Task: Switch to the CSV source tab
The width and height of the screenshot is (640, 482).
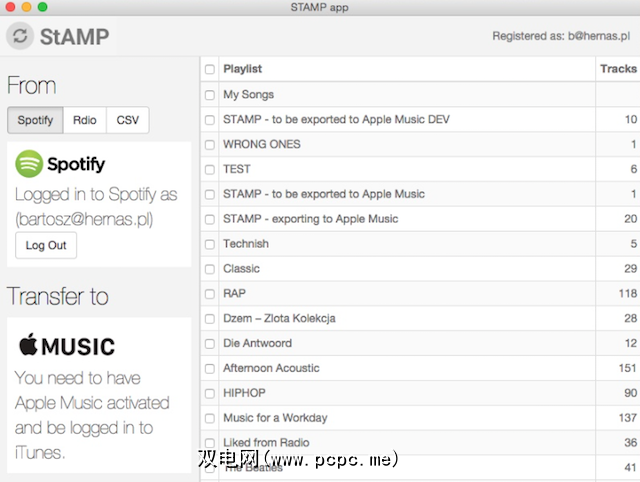Action: [x=128, y=120]
